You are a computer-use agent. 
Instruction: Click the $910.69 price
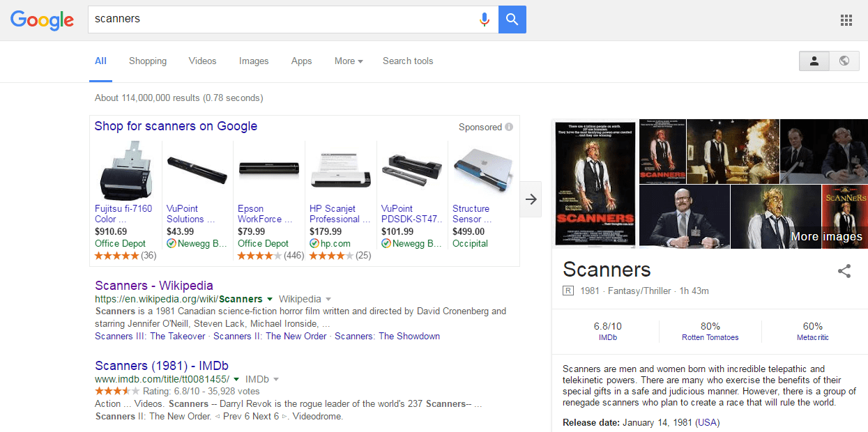coord(111,231)
